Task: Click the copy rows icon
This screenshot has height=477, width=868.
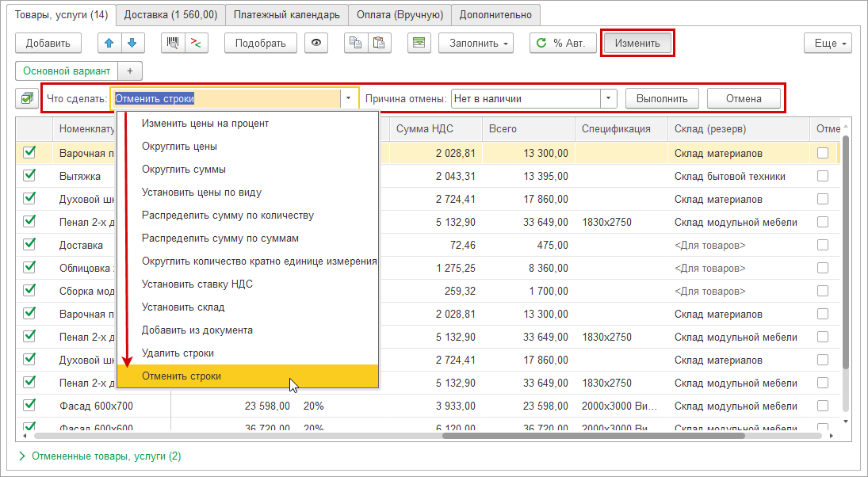Action: coord(357,44)
